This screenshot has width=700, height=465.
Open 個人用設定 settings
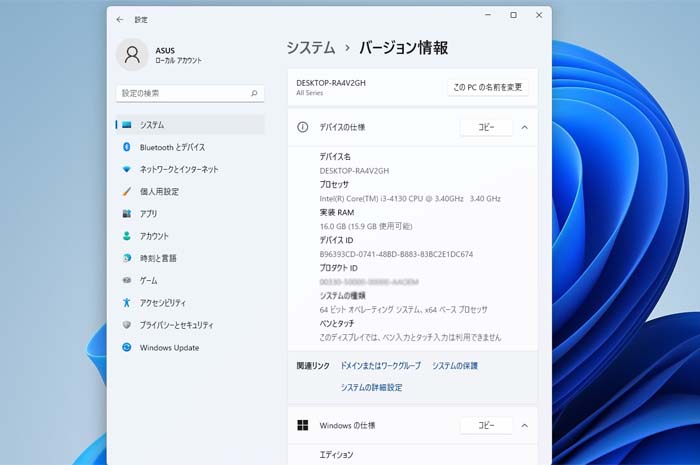(190, 191)
